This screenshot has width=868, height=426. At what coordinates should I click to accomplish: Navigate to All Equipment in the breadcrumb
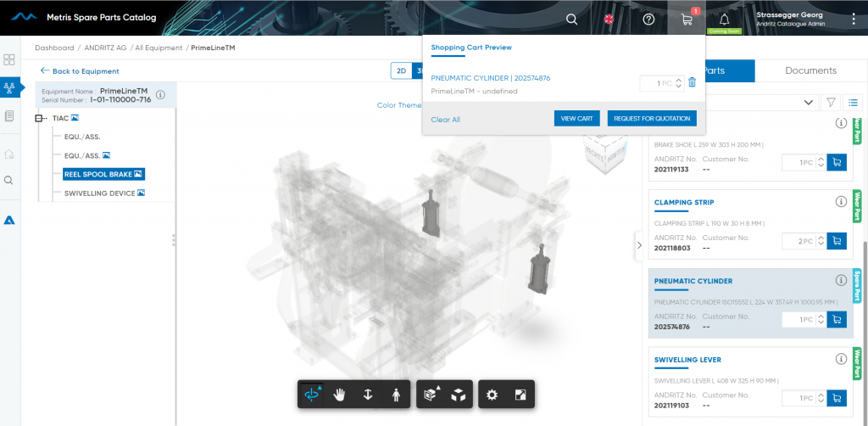click(159, 48)
